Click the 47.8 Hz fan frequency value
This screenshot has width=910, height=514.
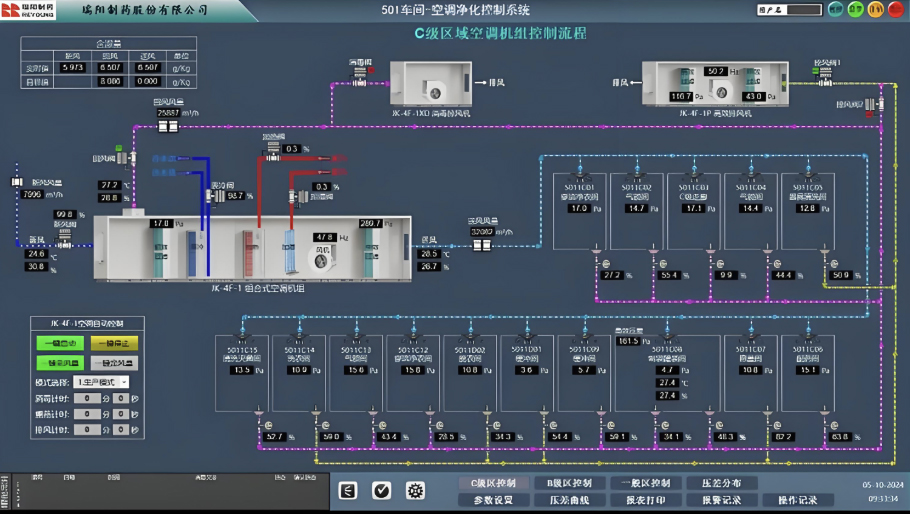[324, 237]
